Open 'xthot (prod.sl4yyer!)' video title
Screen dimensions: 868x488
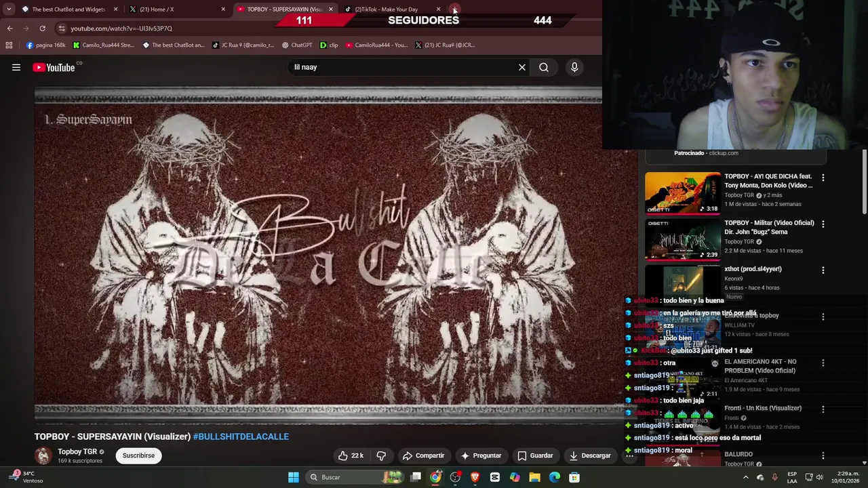(x=753, y=269)
